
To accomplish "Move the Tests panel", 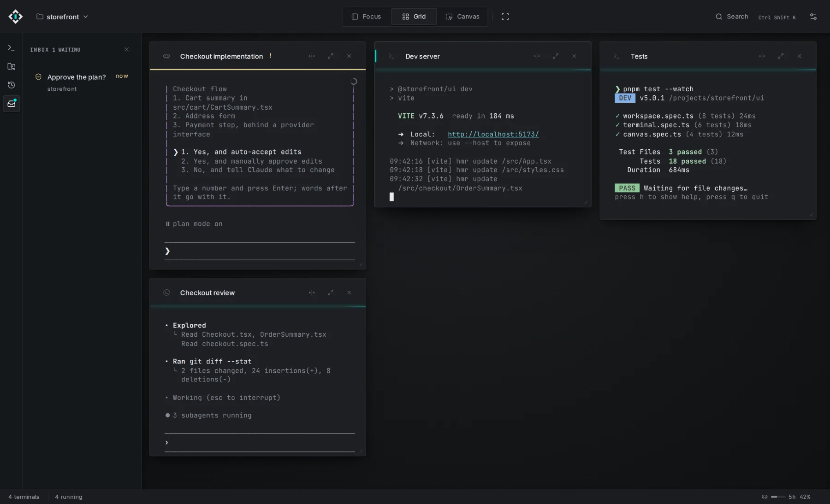I will [x=762, y=56].
